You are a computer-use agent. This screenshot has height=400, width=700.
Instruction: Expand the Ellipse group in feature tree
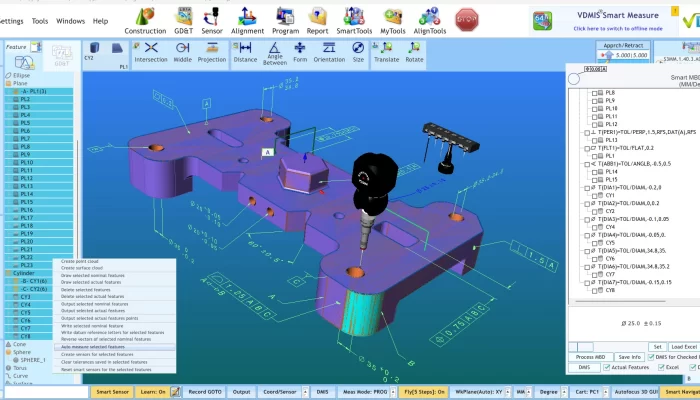click(x=8, y=75)
